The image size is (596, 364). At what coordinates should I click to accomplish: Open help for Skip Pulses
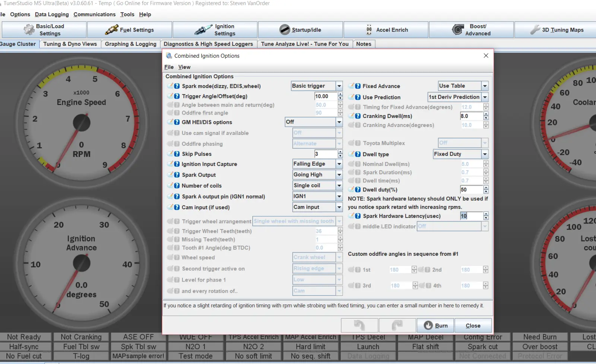pos(177,154)
